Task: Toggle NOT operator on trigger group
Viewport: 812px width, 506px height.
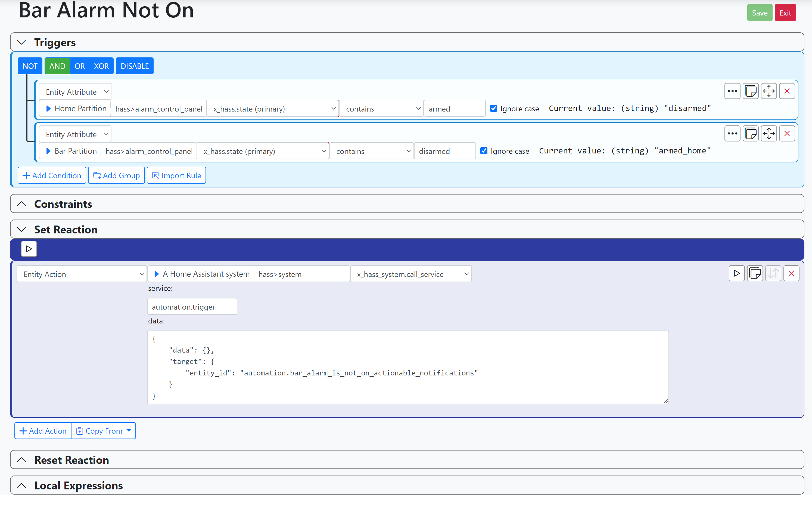Action: click(30, 66)
